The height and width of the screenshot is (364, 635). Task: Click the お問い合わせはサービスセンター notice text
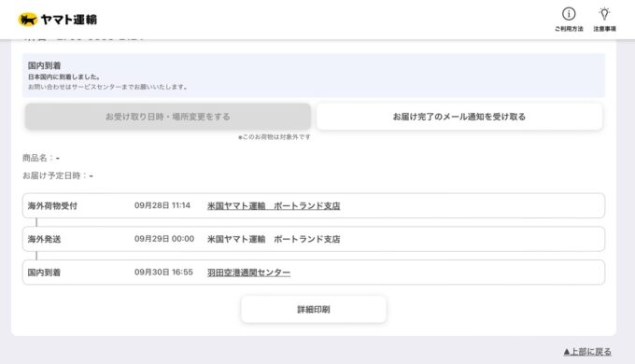tap(107, 87)
